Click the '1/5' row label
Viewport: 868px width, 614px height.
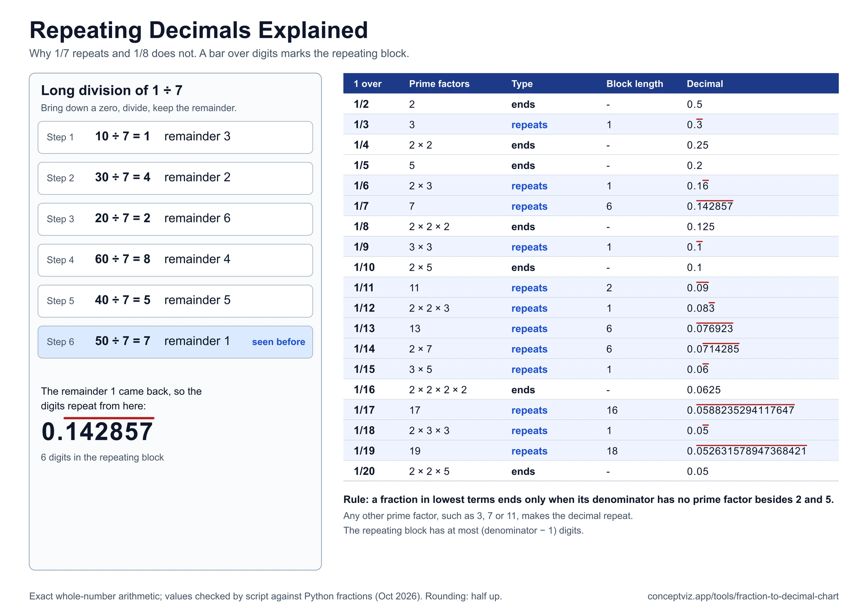click(x=361, y=165)
